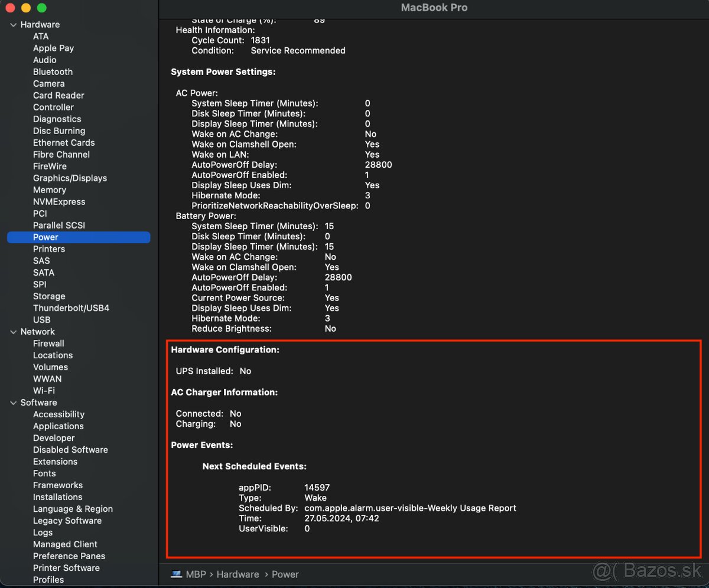Open Memory in the hardware list
The width and height of the screenshot is (709, 588).
(49, 190)
